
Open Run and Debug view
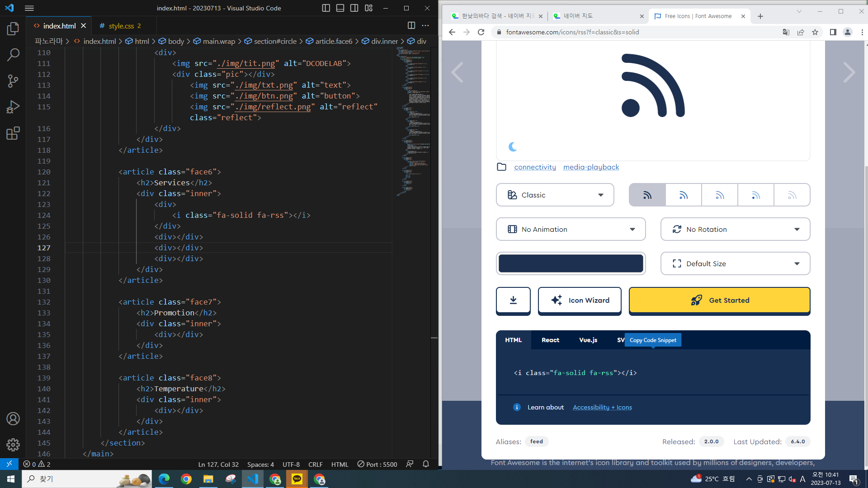pyautogui.click(x=13, y=107)
